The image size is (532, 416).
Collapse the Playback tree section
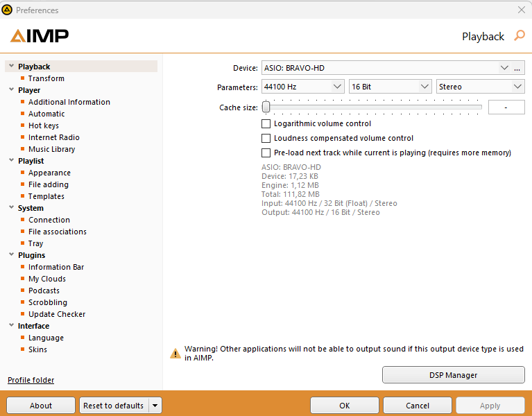[12, 66]
